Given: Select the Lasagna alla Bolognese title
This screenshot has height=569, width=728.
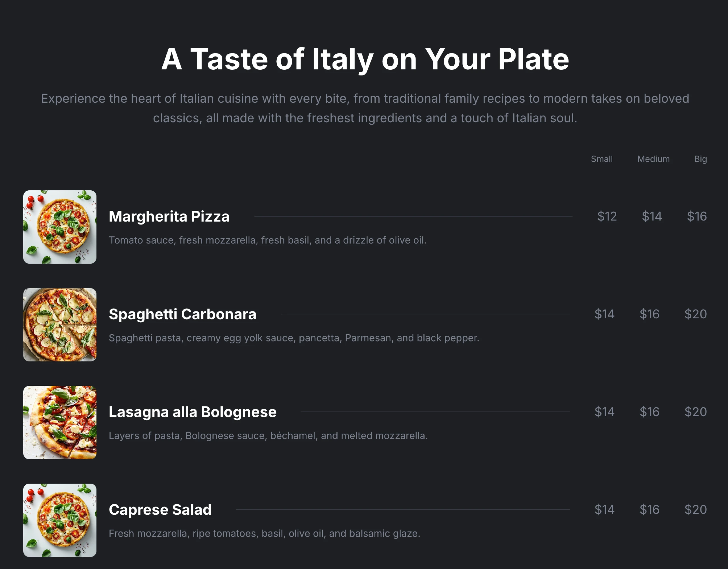Looking at the screenshot, I should pos(192,412).
